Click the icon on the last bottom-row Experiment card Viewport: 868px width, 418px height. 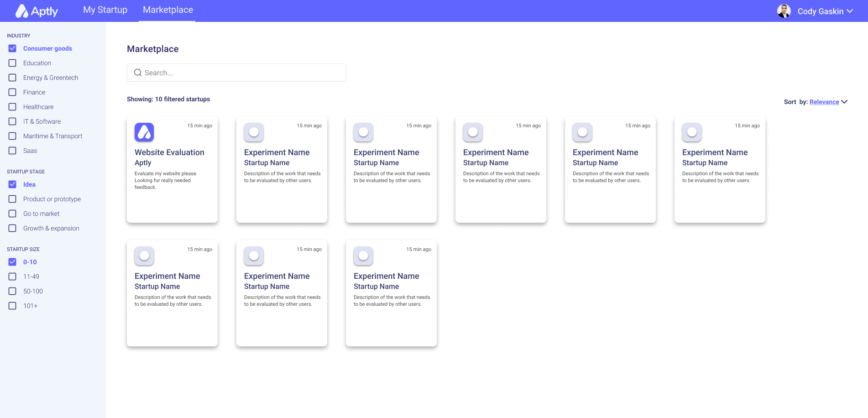pos(363,256)
